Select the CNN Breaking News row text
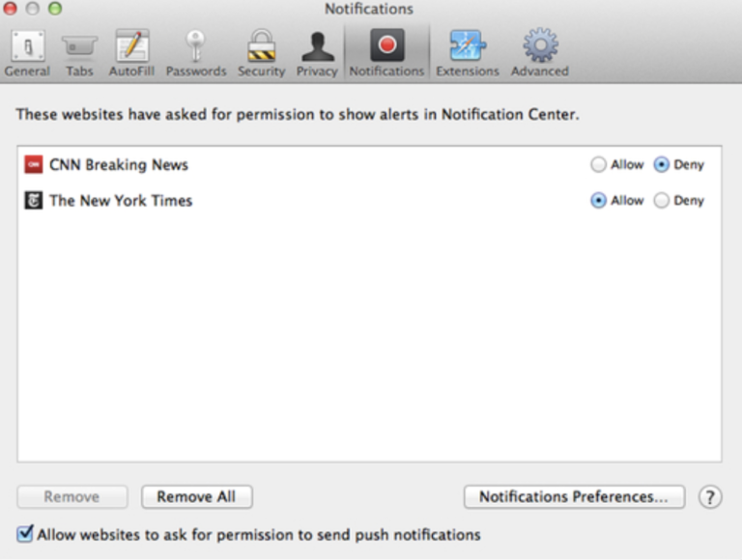The image size is (742, 560). click(x=119, y=164)
